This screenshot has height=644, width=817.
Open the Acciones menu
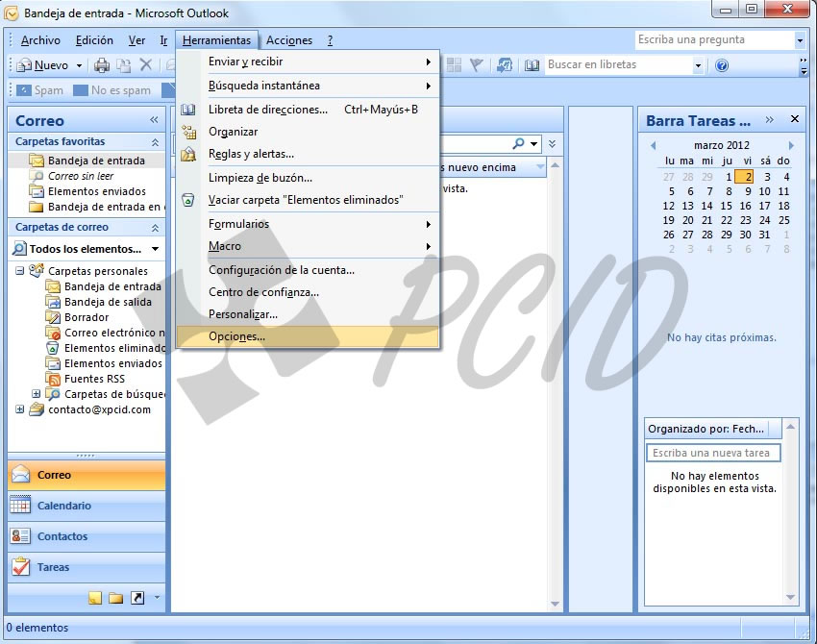click(289, 40)
